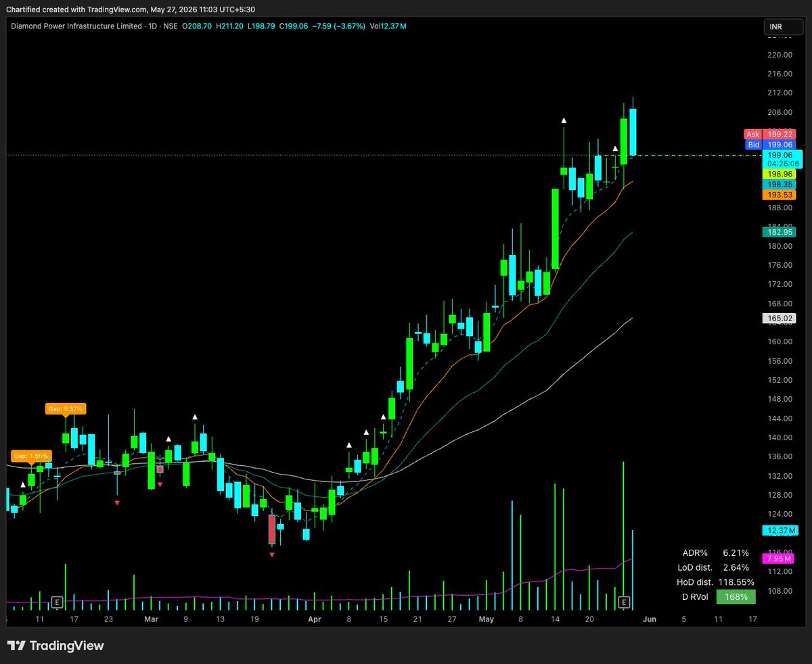Image resolution: width=812 pixels, height=664 pixels.
Task: Click the orange 193.53 moving average label
Action: [780, 195]
